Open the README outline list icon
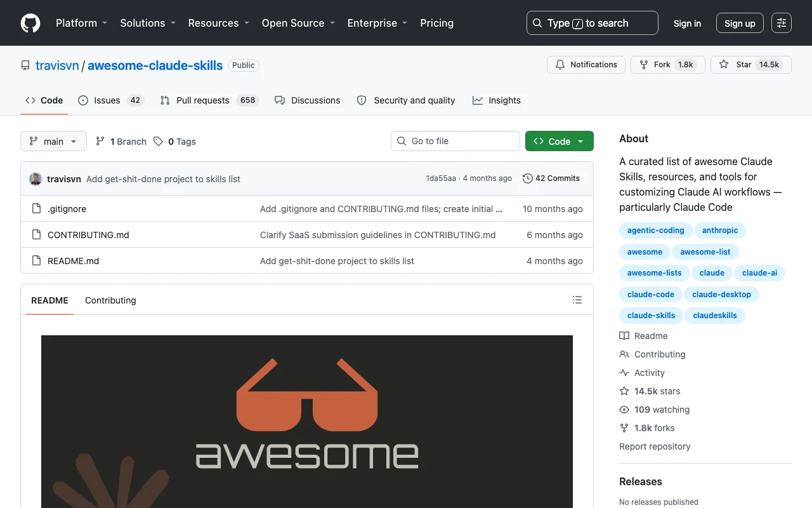Image resolution: width=812 pixels, height=508 pixels. pos(577,300)
